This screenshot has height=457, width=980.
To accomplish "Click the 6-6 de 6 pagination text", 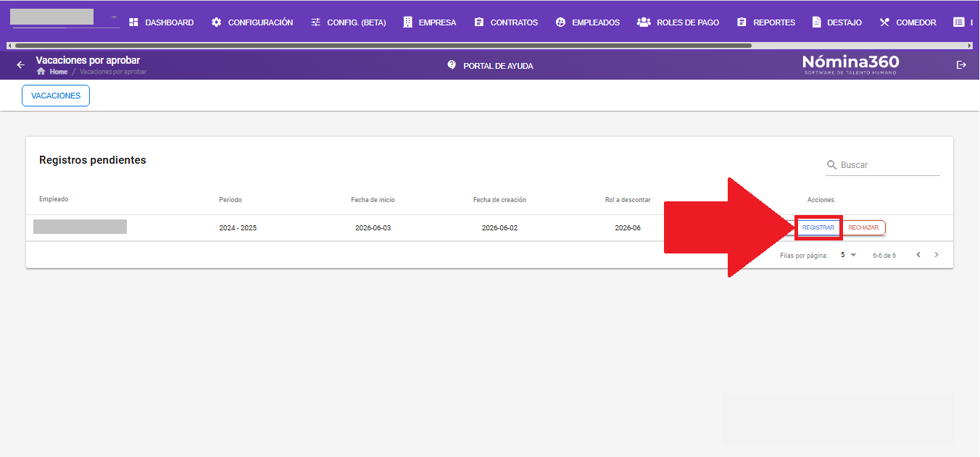I will pos(884,256).
